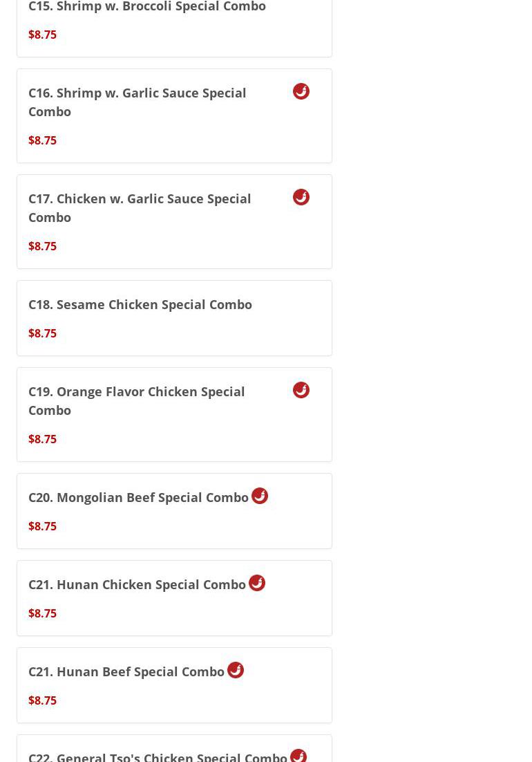Image resolution: width=532 pixels, height=762 pixels.
Task: Click the chili icon on C19 Orange Flavor Chicken
Action: [301, 390]
